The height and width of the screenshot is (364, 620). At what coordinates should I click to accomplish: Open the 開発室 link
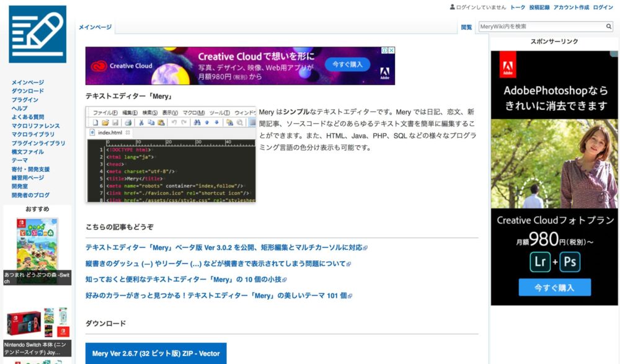[19, 187]
